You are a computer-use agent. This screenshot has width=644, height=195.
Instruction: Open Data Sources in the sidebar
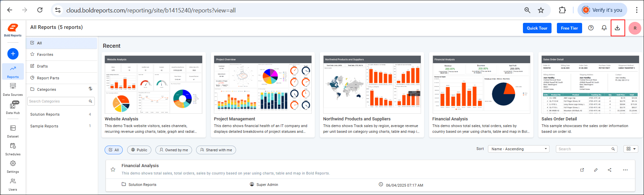(x=13, y=89)
